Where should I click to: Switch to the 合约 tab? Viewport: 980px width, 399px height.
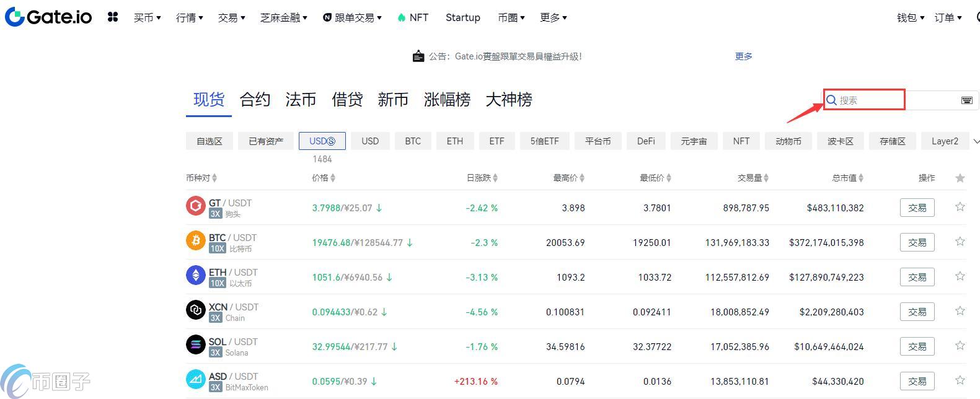[255, 100]
